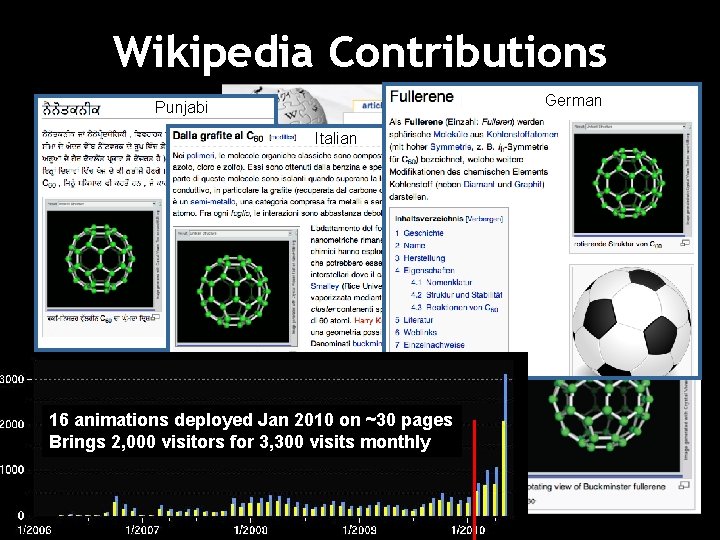
Task: Jump to 'Herstellung' section
Action: 424,258
